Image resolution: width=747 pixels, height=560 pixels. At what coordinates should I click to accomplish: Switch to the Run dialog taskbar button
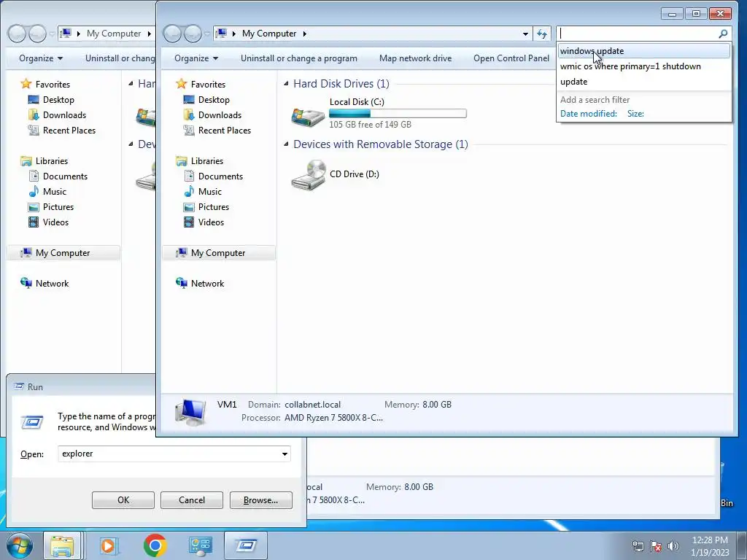tap(246, 545)
